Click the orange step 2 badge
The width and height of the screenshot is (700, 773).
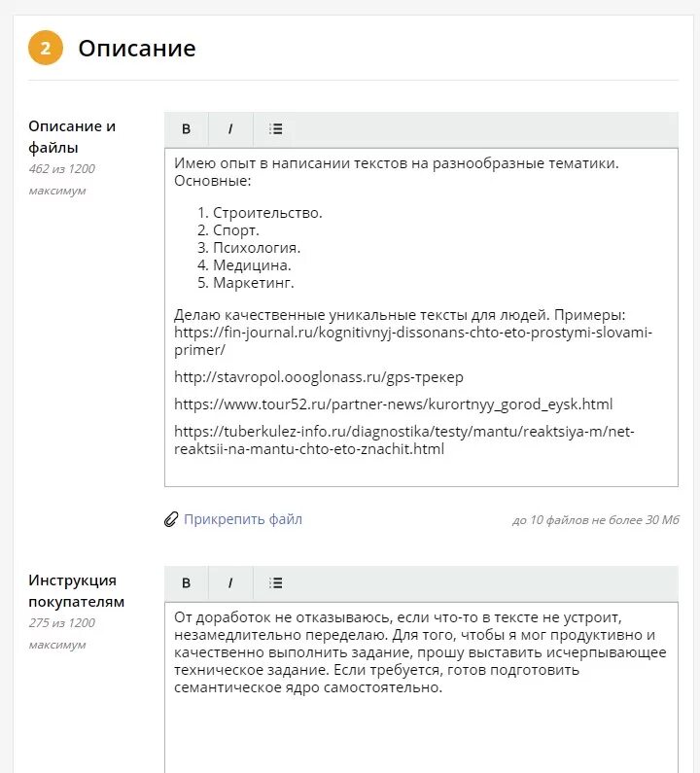click(x=46, y=48)
